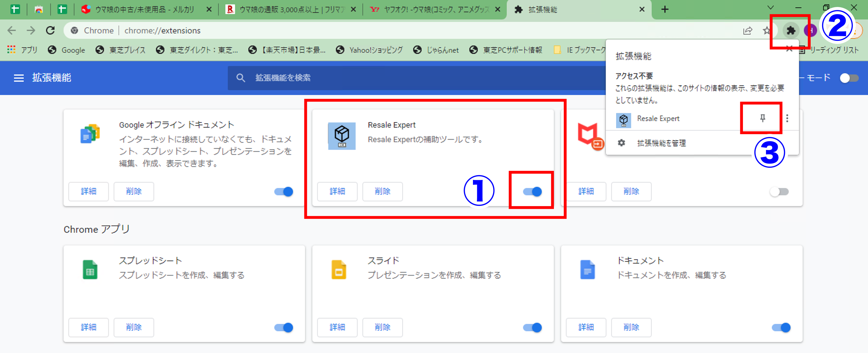Open the 東芝PCサポート情報 bookmark
This screenshot has width=868, height=353.
point(506,50)
